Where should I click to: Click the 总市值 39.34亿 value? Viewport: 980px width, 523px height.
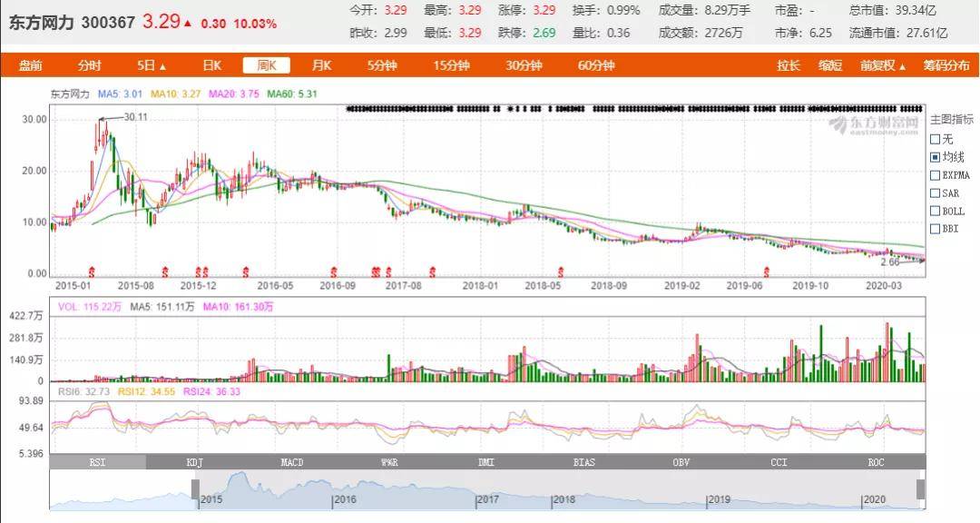(x=915, y=11)
